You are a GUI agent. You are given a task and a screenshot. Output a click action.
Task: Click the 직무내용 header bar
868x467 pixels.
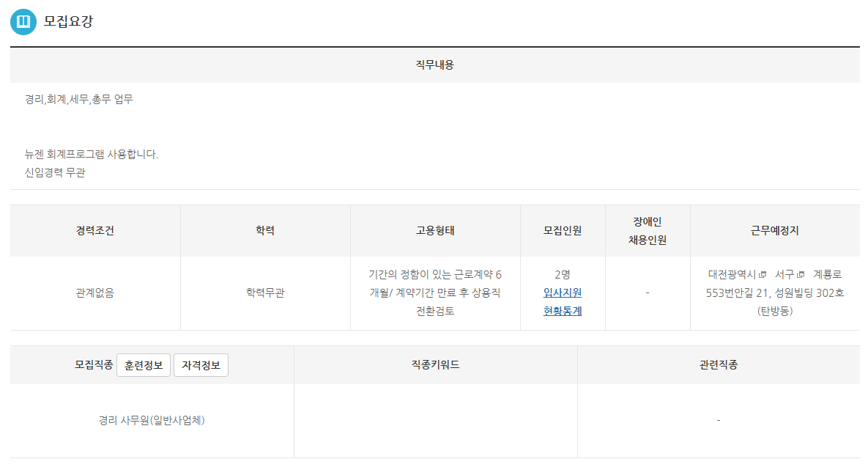pyautogui.click(x=434, y=65)
